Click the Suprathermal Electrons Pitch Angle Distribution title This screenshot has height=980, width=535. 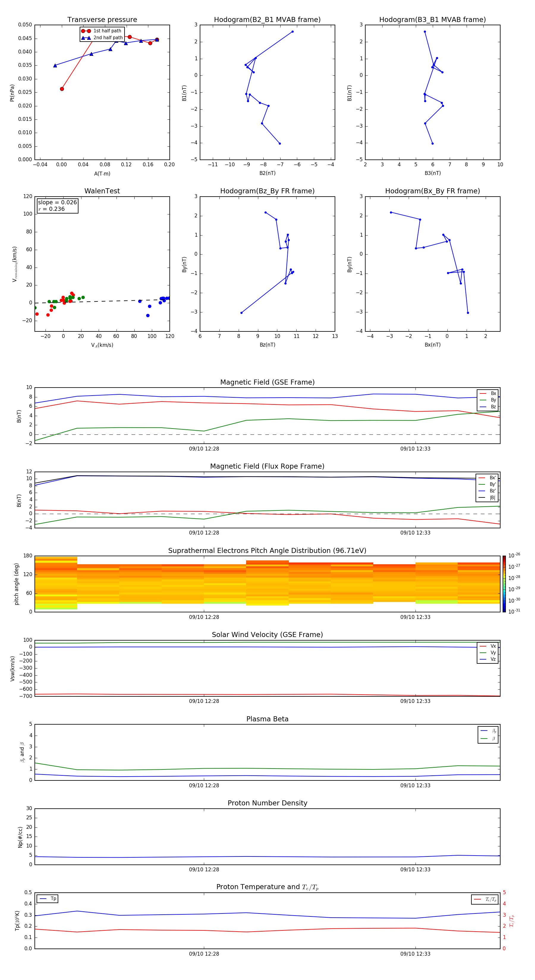coord(267,551)
